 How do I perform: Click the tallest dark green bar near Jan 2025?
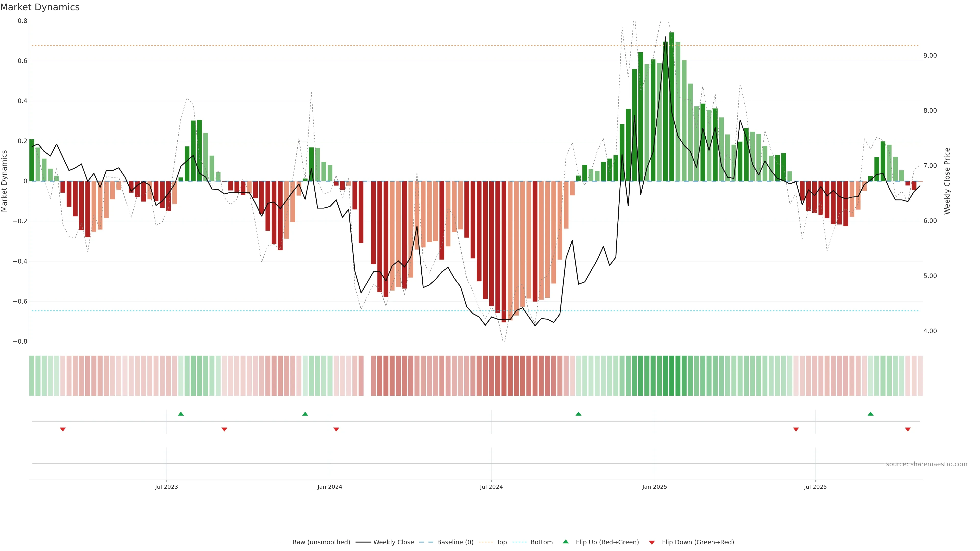(671, 106)
